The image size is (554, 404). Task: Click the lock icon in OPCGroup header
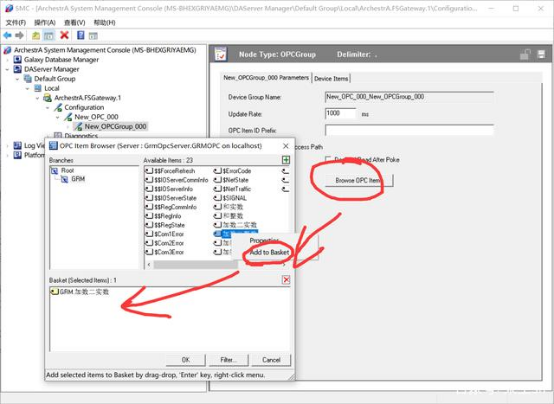[525, 54]
